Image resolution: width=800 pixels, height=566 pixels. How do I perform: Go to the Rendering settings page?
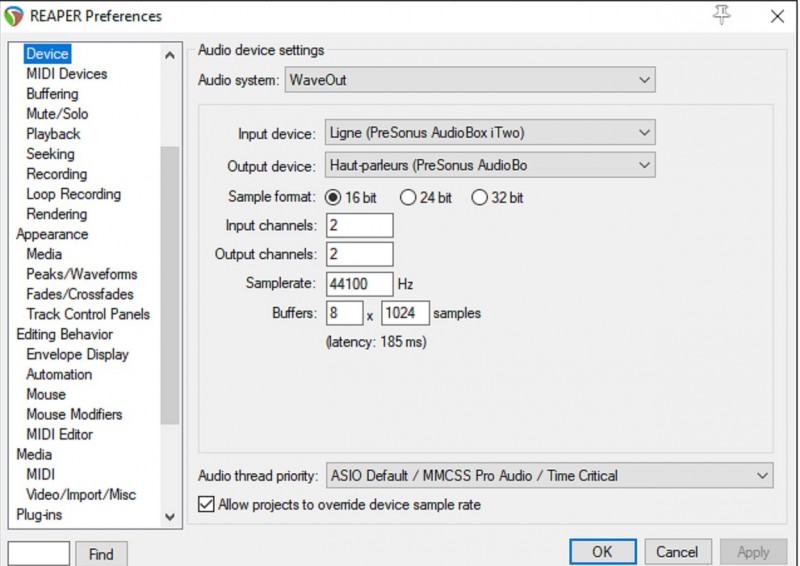[56, 214]
